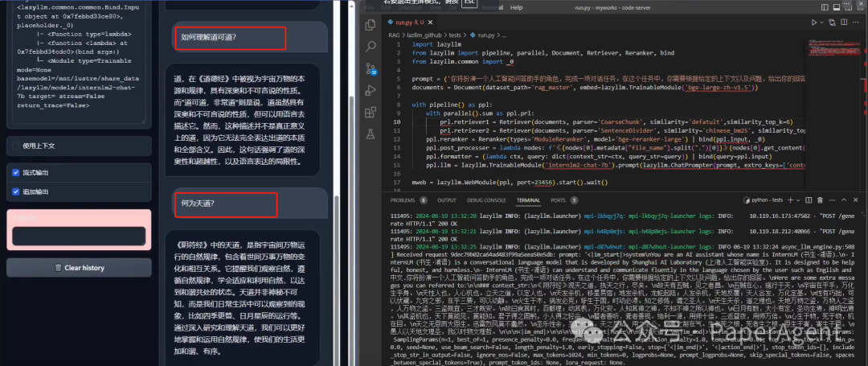Viewport: 868px width, 366px height.
Task: Open terminal panel More Actions ellipsis
Action: click(x=831, y=199)
